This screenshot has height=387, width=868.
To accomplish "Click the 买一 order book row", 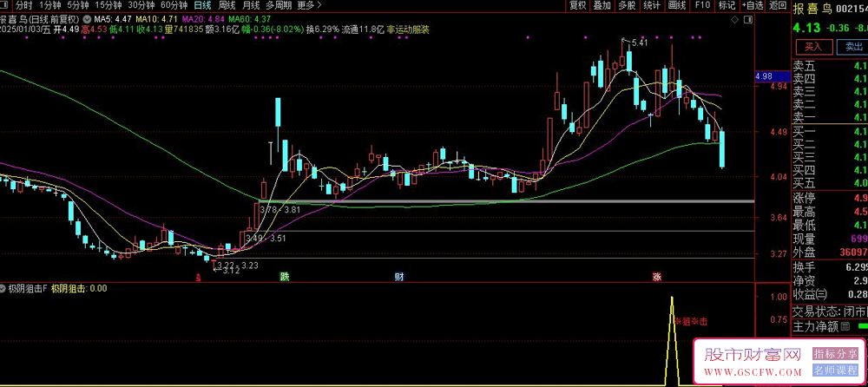I will pos(830,131).
